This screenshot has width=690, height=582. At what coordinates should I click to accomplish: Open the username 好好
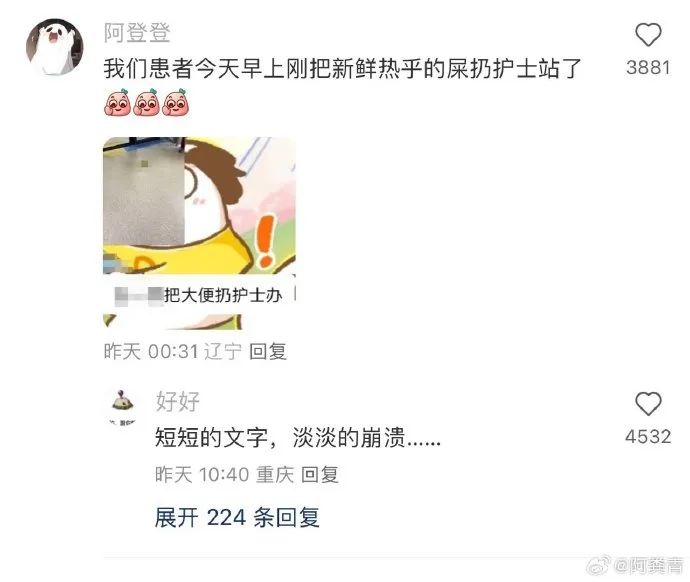pyautogui.click(x=177, y=401)
